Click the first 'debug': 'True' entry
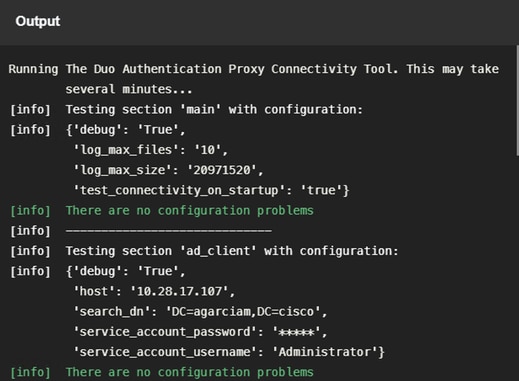 [x=125, y=130]
